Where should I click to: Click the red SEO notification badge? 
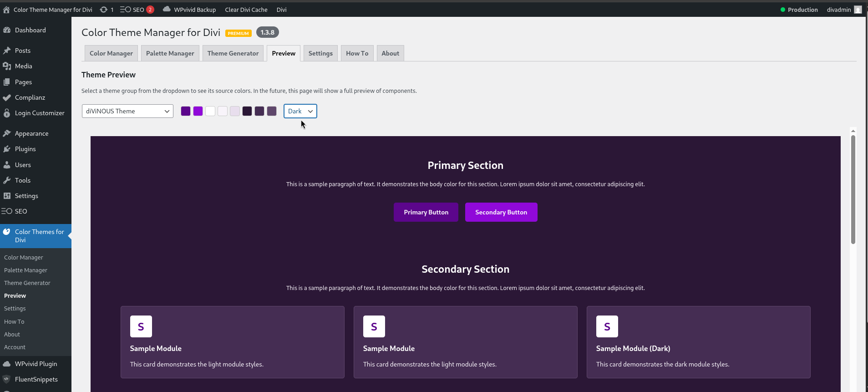click(x=150, y=10)
